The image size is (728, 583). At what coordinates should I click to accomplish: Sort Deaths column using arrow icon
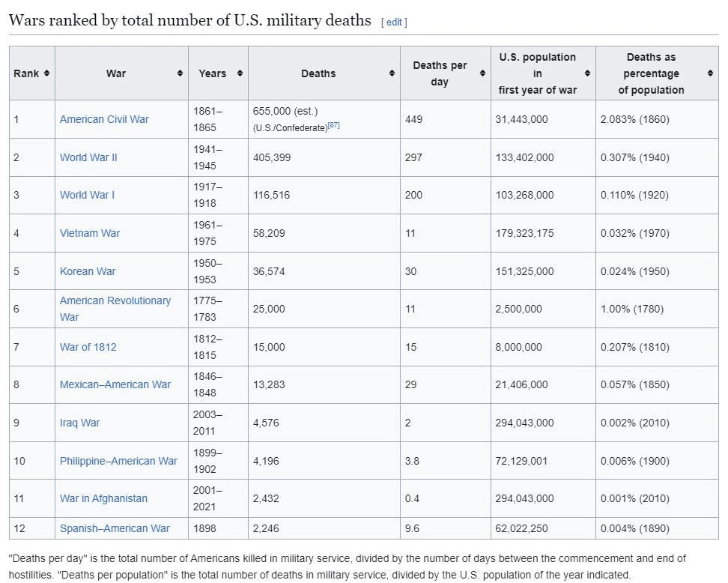(x=392, y=73)
